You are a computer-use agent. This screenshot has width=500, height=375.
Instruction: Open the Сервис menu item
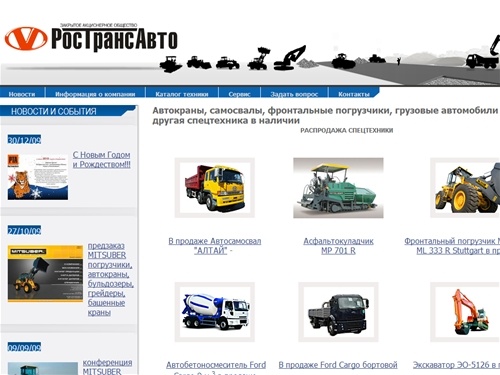point(239,94)
